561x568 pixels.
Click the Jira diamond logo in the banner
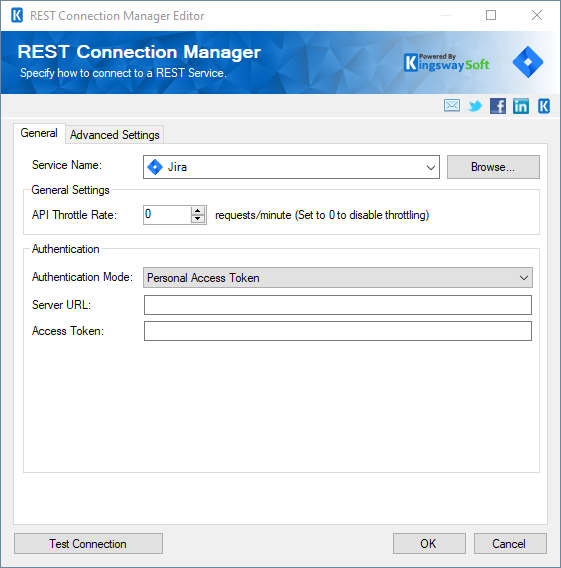pyautogui.click(x=528, y=62)
